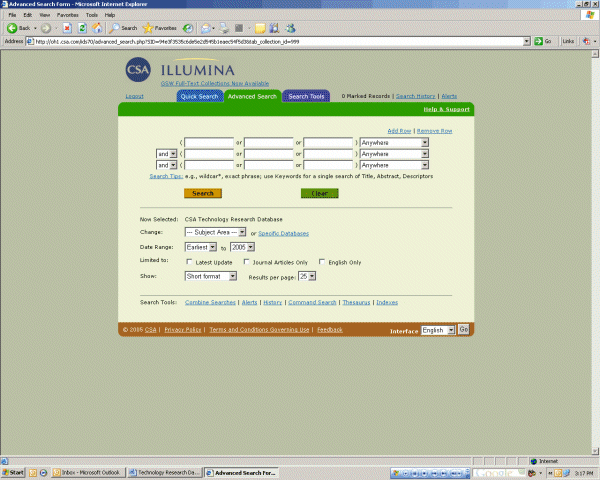Click Remove Row link

(434, 131)
